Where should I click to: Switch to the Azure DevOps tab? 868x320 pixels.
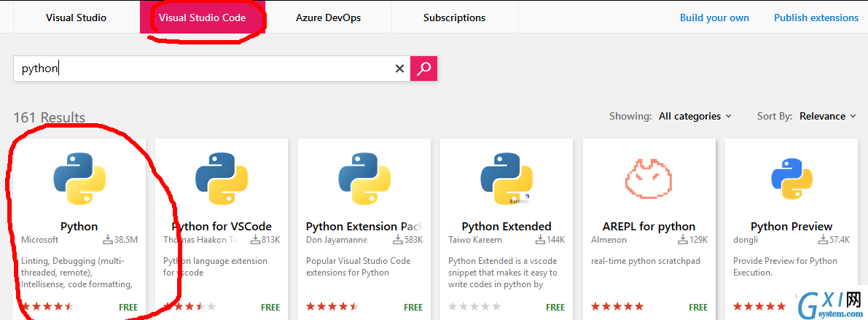(328, 17)
